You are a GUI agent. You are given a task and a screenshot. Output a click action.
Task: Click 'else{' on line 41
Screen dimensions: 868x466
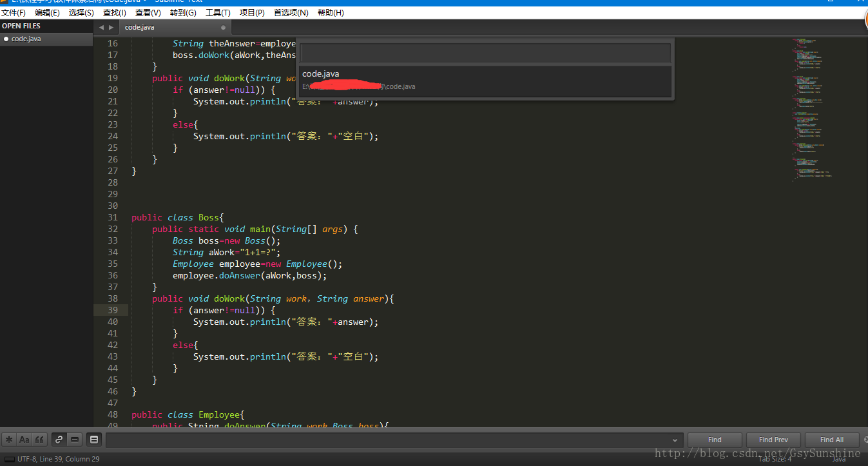point(186,345)
